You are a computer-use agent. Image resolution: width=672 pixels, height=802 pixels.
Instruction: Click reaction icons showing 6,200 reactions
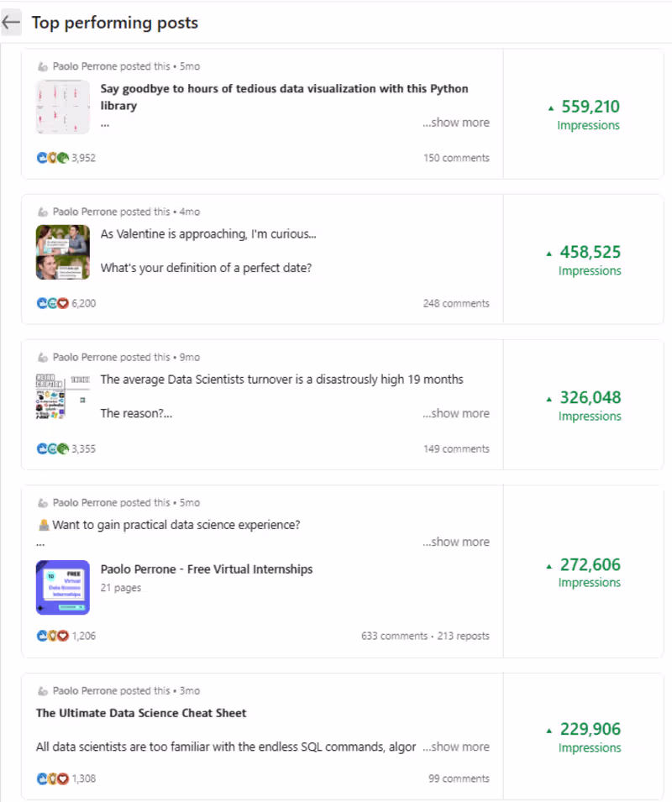(53, 303)
